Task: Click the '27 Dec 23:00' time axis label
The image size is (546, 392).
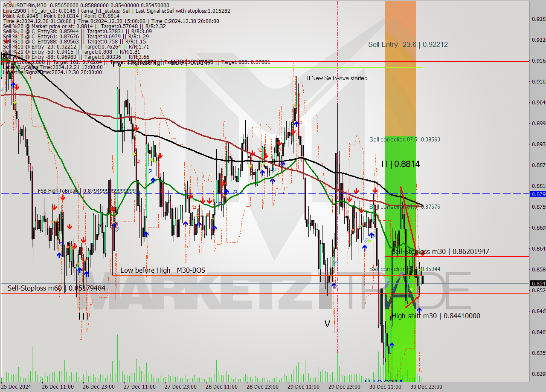Action: pos(180,387)
